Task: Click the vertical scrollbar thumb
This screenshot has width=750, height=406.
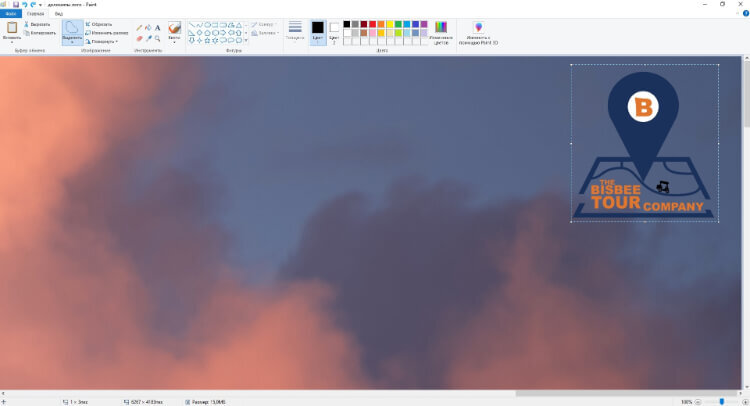Action: [746, 94]
